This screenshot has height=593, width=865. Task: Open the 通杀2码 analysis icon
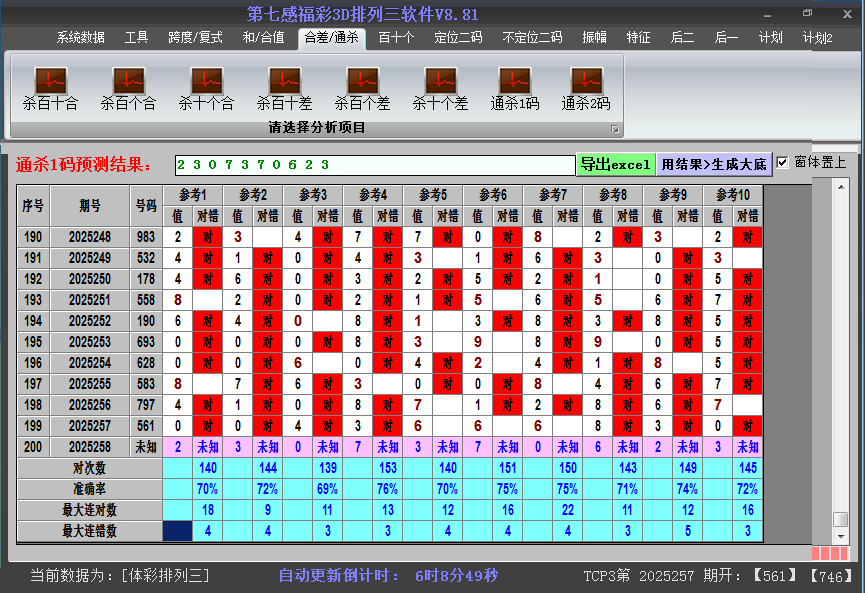[586, 88]
